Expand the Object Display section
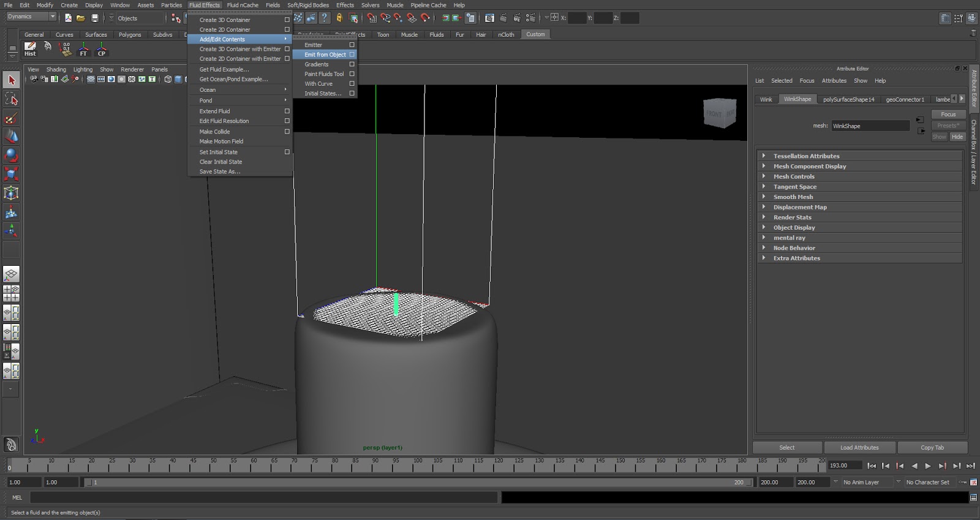The width and height of the screenshot is (980, 520). (x=859, y=227)
